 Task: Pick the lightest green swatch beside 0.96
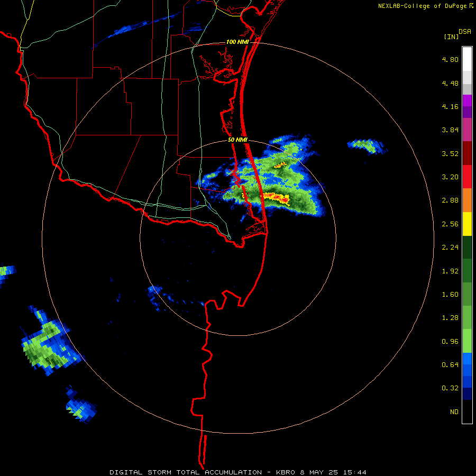point(467,341)
